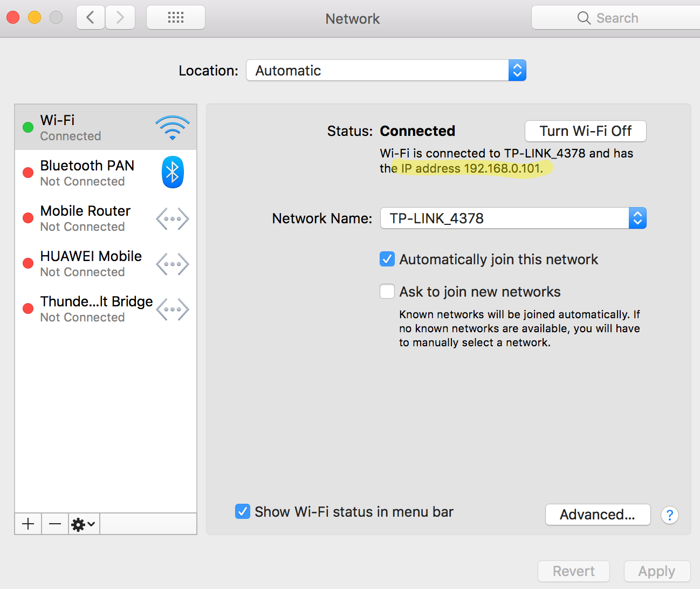The width and height of the screenshot is (700, 589).
Task: Select Mobile Router in service list
Action: pyautogui.click(x=106, y=218)
